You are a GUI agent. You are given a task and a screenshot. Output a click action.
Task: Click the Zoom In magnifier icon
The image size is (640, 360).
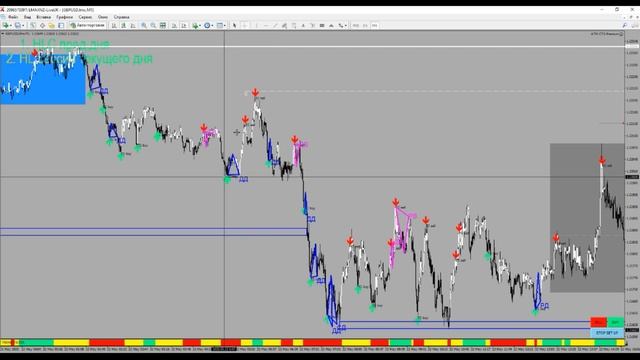[x=144, y=25]
